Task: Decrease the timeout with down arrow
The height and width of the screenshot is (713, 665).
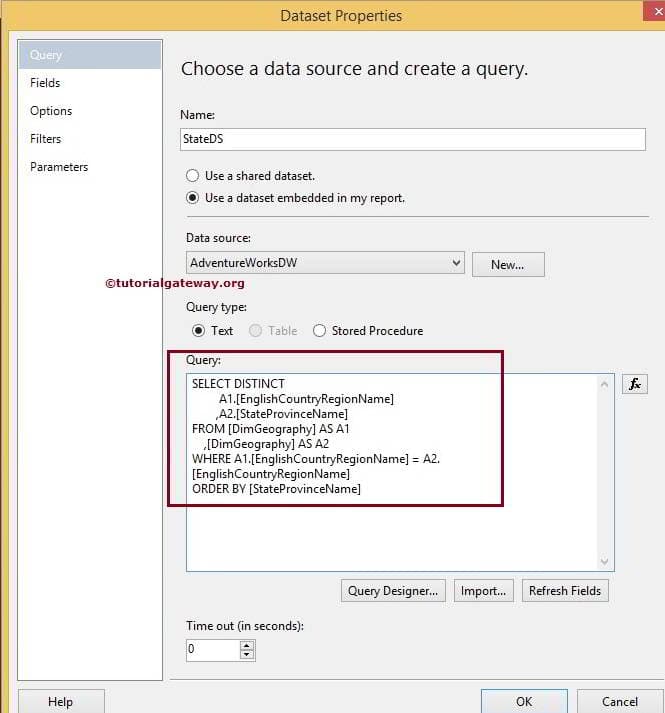Action: (247, 655)
